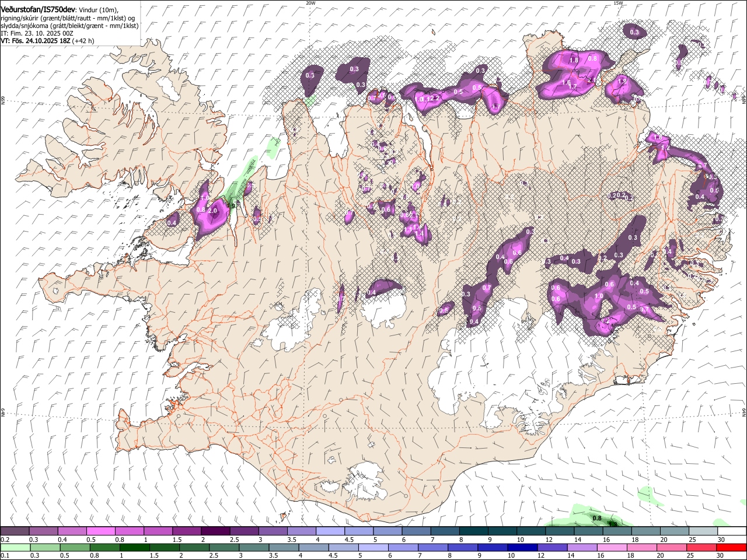The width and height of the screenshot is (747, 560).
Task: Click the '(+42 h)' forecast offset text
Action: point(83,41)
